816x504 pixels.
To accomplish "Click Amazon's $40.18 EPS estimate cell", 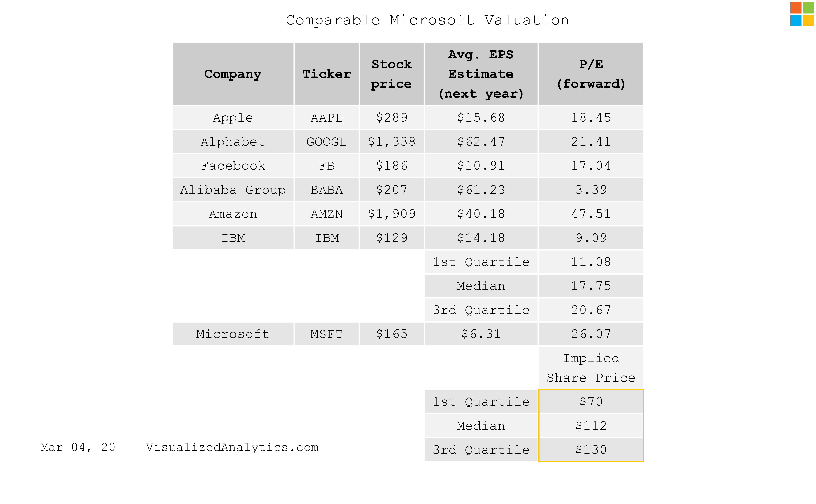I will 481,214.
